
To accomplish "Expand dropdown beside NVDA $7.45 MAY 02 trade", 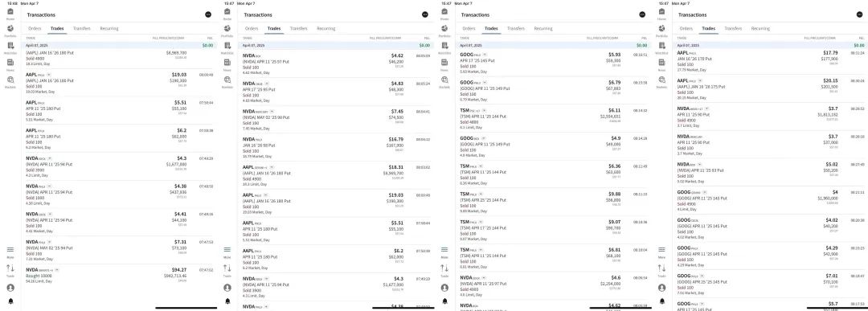I will click(272, 111).
